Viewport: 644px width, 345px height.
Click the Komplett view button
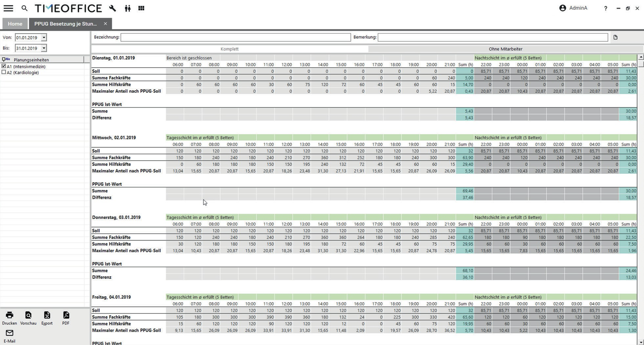point(229,49)
